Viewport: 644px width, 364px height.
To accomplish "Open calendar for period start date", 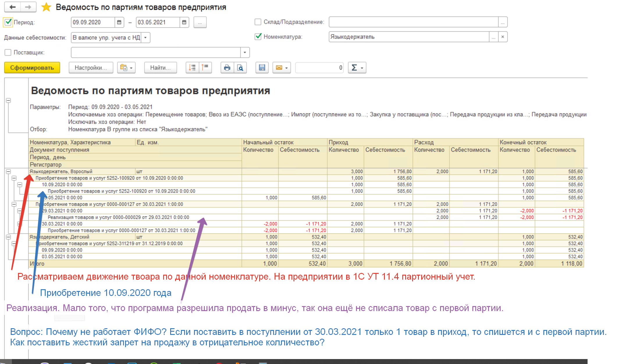I will (x=119, y=22).
